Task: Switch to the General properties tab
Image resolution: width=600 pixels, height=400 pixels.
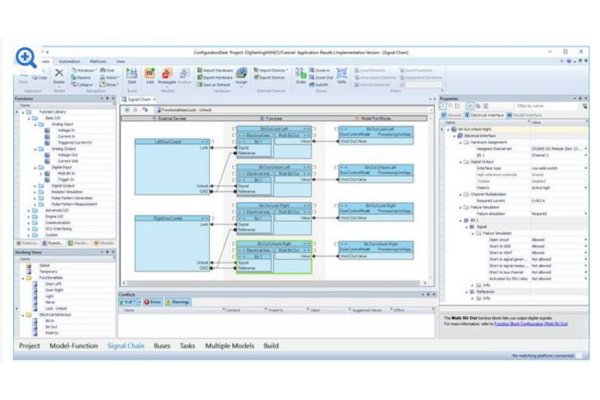Action: click(x=452, y=115)
